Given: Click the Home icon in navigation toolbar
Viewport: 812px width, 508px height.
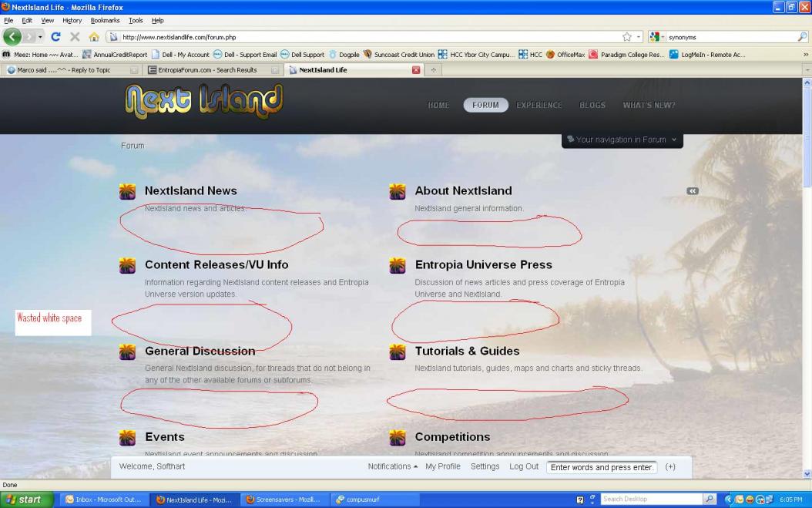Looking at the screenshot, I should tap(95, 36).
